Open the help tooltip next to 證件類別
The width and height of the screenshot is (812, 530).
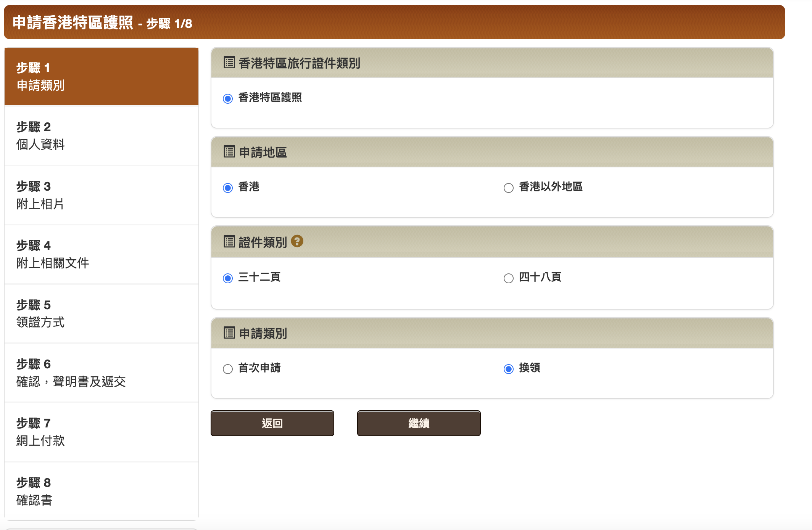(x=297, y=241)
